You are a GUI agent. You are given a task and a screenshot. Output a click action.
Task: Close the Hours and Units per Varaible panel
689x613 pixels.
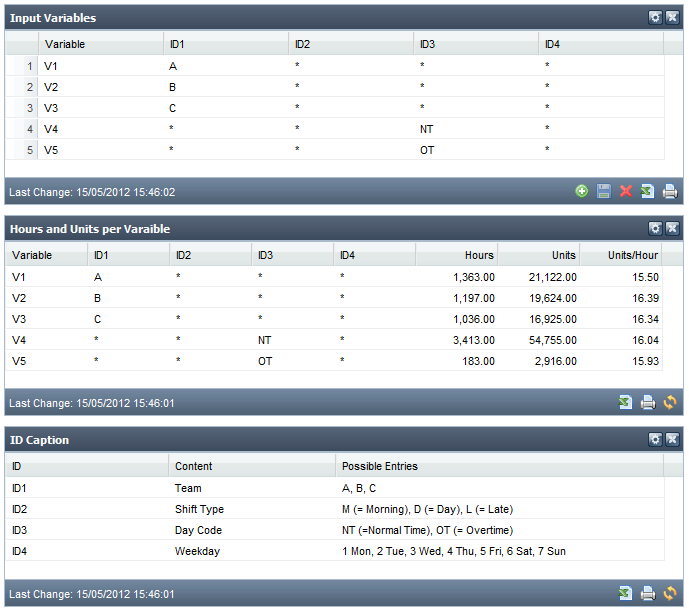point(672,228)
